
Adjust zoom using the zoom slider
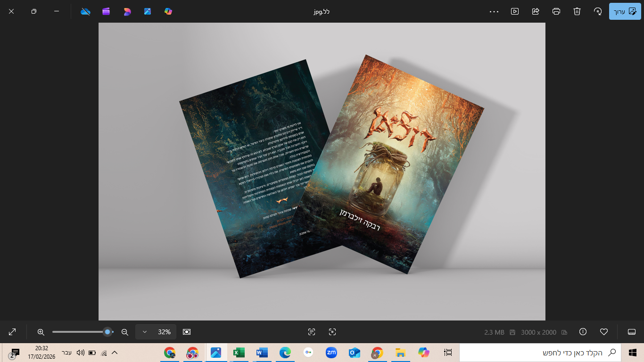83,332
